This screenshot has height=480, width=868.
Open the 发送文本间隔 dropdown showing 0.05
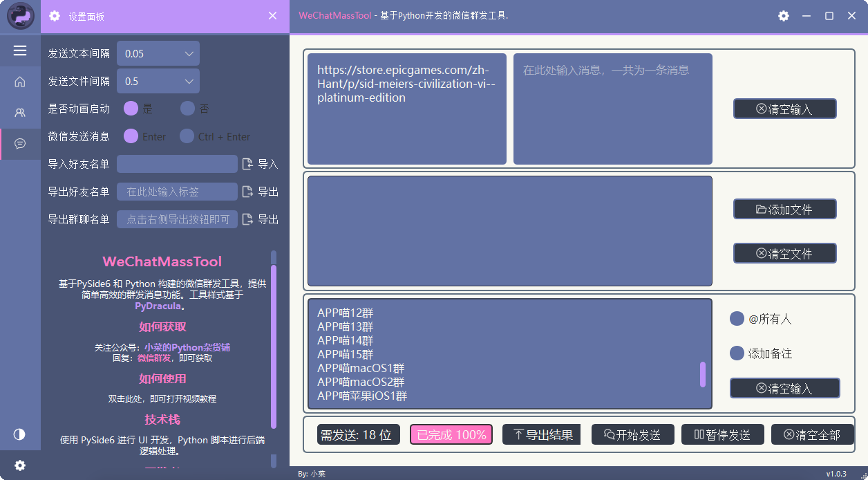[158, 53]
